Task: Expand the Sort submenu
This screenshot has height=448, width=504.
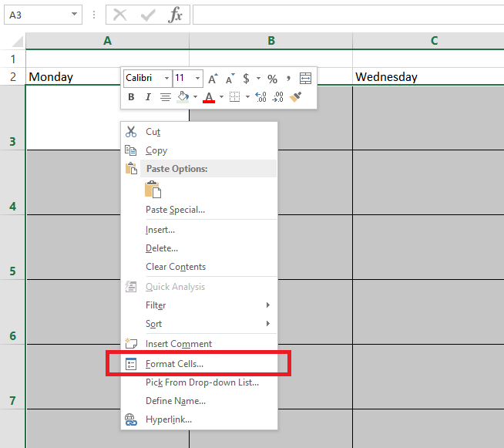Action: tap(267, 323)
